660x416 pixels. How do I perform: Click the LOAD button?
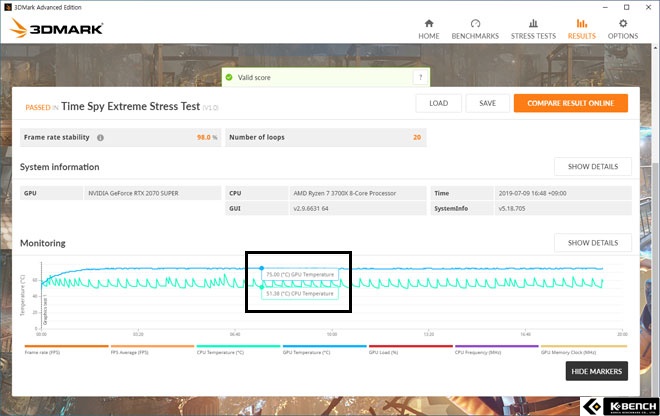pos(438,103)
